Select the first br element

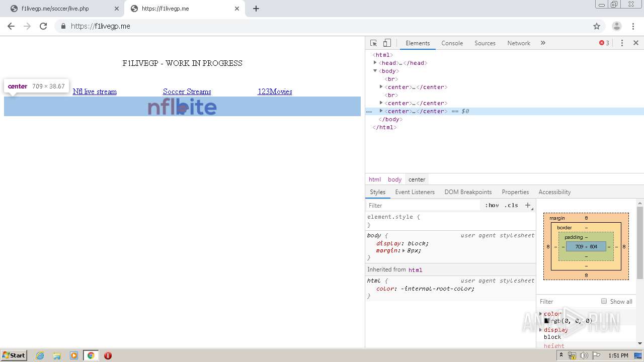pyautogui.click(x=391, y=79)
